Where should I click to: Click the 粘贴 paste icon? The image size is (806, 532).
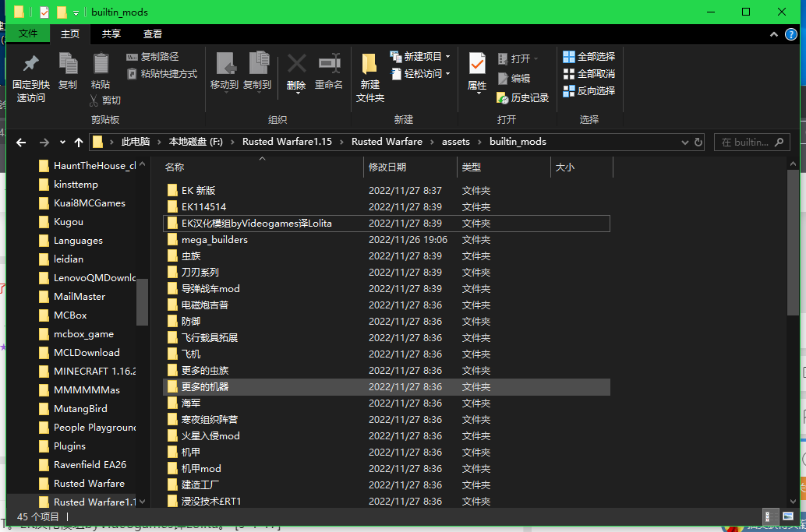click(x=101, y=65)
